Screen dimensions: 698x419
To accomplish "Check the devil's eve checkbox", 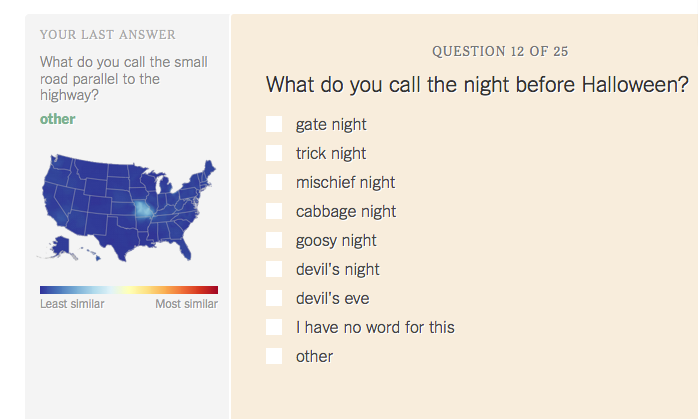I will 274,298.
